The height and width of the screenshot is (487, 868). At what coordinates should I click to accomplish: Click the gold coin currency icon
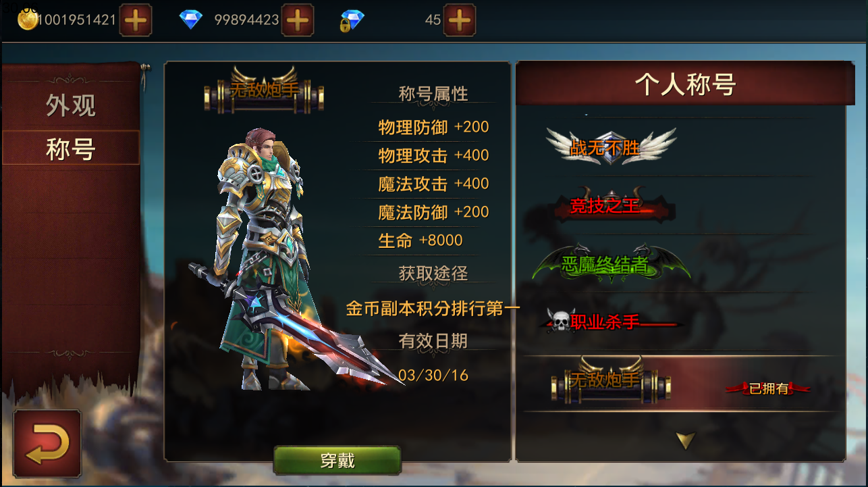[28, 20]
